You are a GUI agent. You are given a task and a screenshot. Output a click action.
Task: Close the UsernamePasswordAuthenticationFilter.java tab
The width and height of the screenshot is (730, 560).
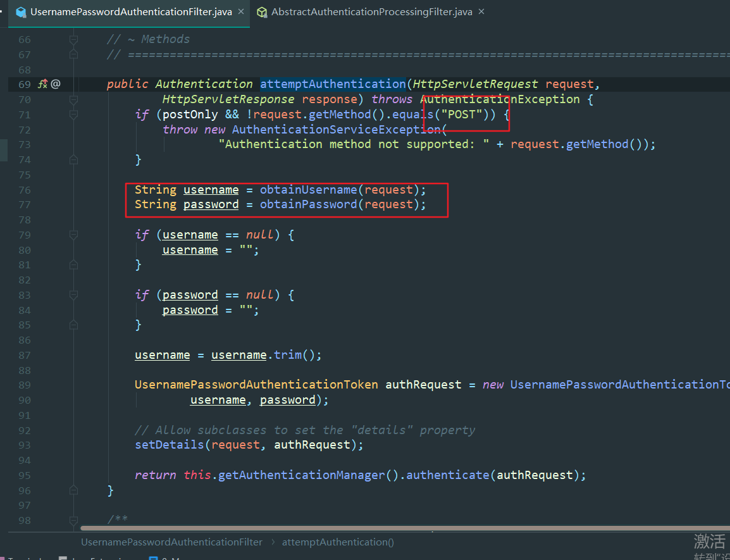pos(241,11)
